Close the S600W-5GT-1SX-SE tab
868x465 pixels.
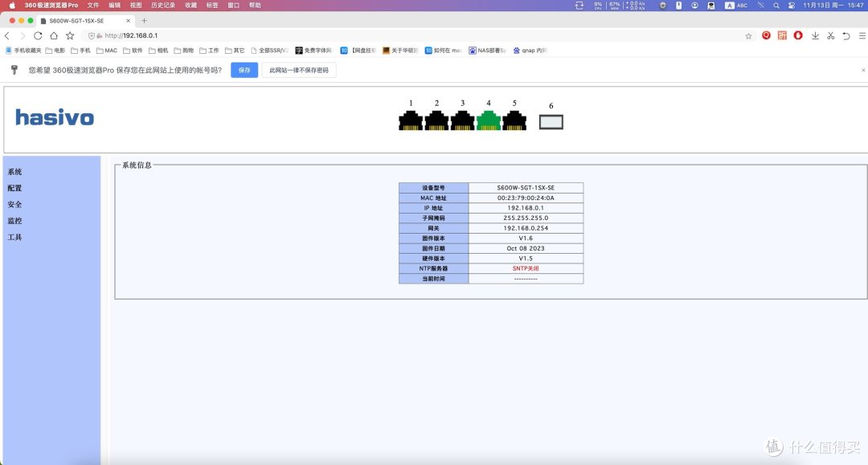point(128,20)
